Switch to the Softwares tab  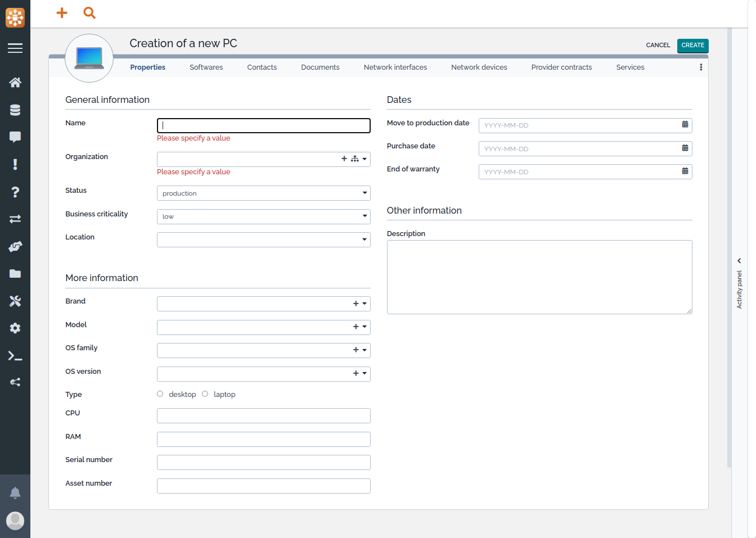tap(206, 67)
